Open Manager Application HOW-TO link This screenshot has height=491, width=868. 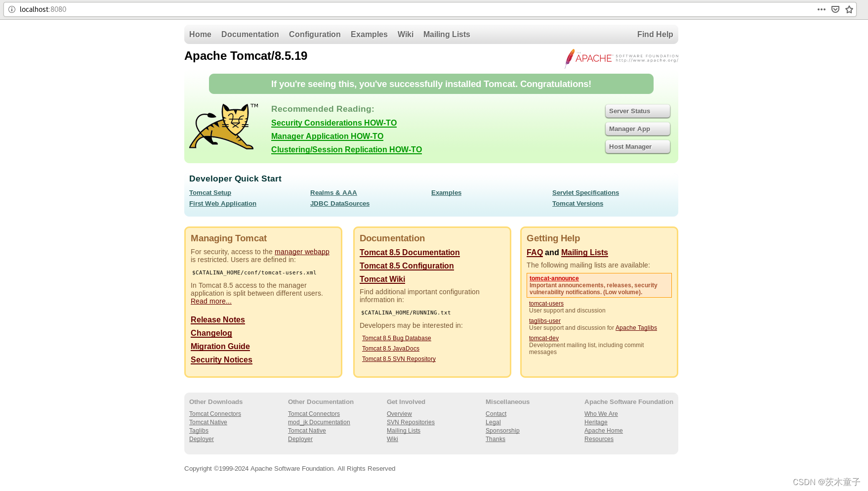(327, 136)
